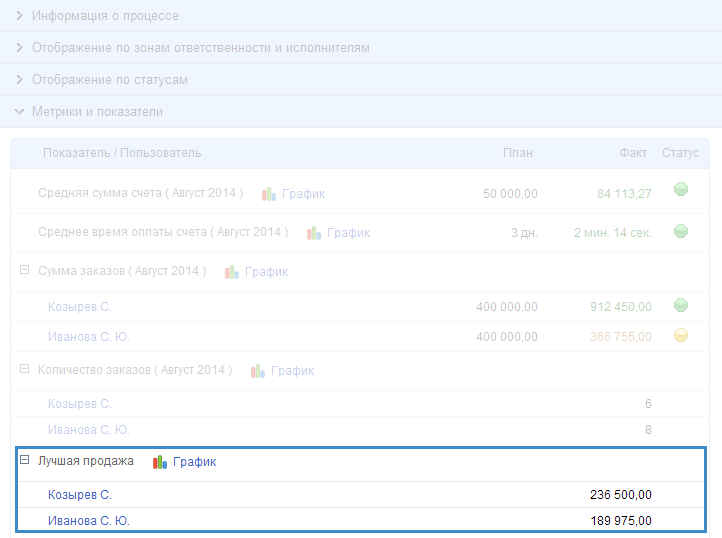The height and width of the screenshot is (538, 722).
Task: Select plan value 50 000,00
Action: [510, 194]
